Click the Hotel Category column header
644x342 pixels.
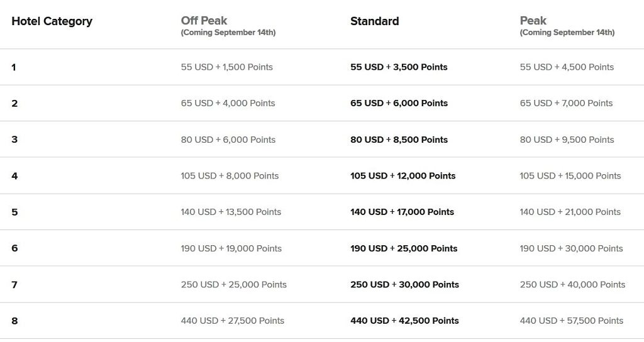pos(52,21)
